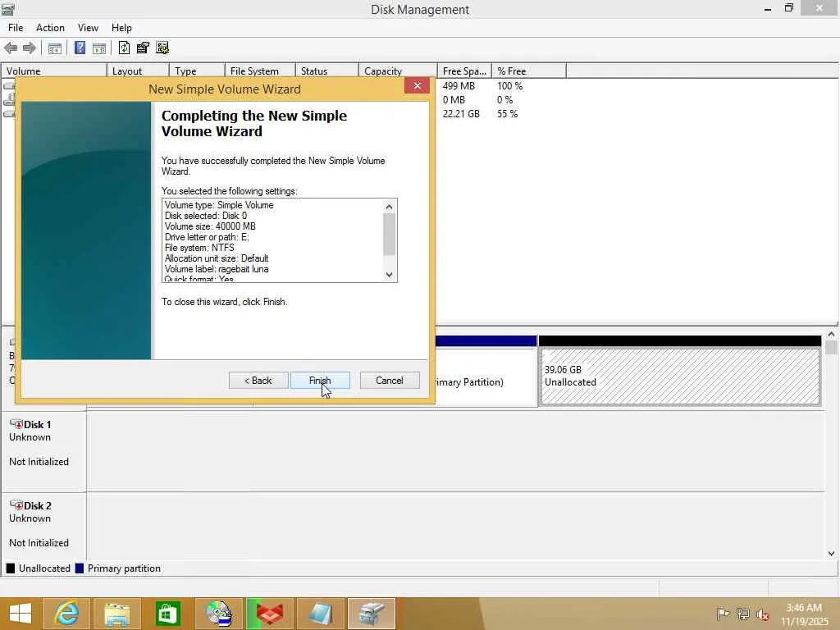This screenshot has width=840, height=630.
Task: Sort by % Free column header
Action: (529, 71)
